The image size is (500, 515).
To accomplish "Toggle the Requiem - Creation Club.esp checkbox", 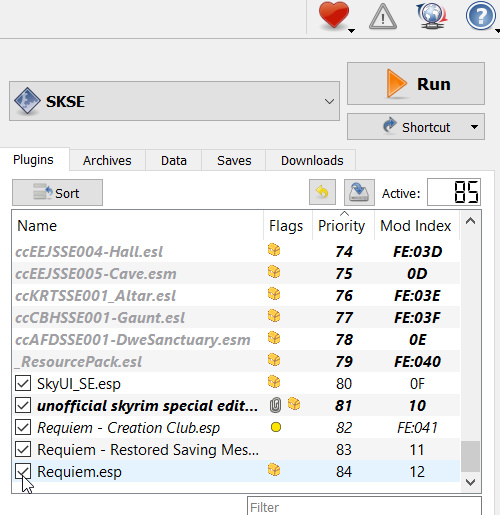I will point(23,427).
